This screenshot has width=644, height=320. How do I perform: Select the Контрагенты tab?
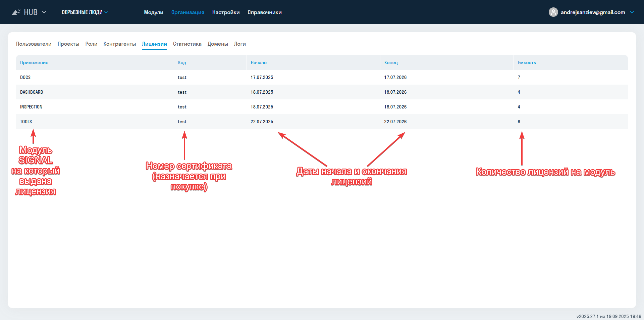120,44
